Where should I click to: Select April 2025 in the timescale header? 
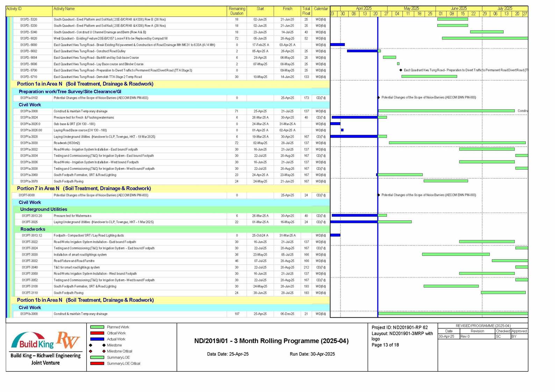[x=363, y=8]
